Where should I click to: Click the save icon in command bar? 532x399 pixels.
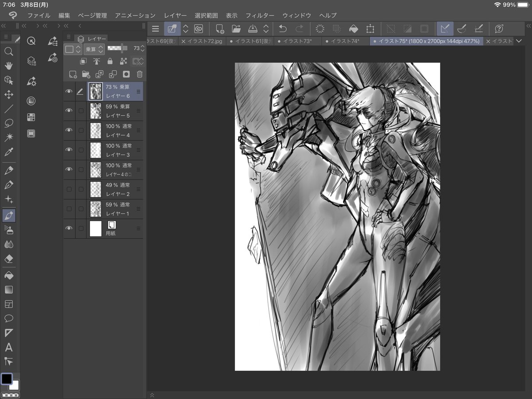pos(252,29)
